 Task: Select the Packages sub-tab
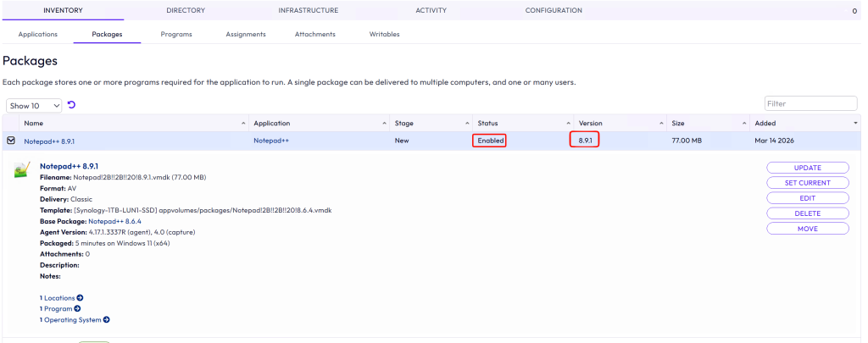click(x=107, y=34)
